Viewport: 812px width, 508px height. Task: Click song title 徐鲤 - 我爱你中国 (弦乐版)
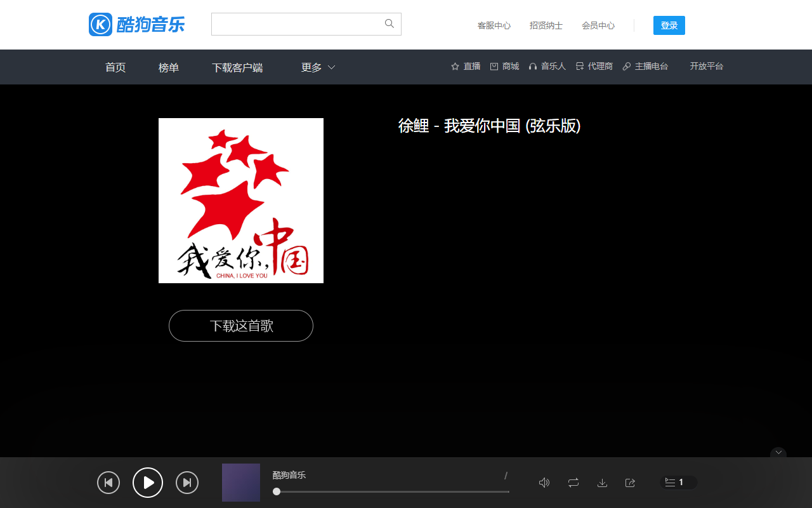[490, 126]
